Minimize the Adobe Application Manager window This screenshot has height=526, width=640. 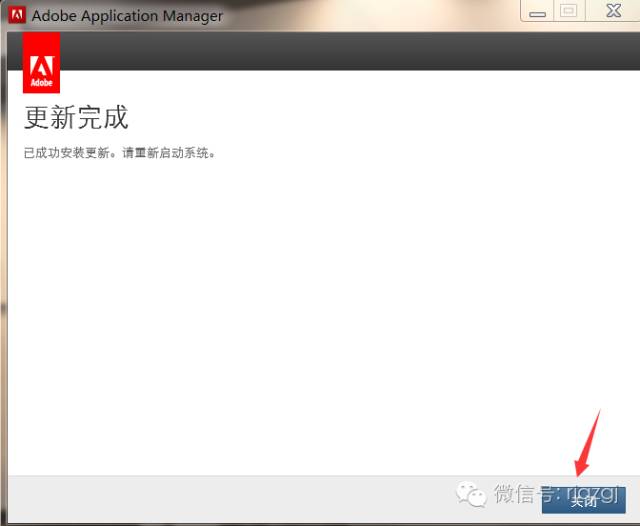(539, 12)
